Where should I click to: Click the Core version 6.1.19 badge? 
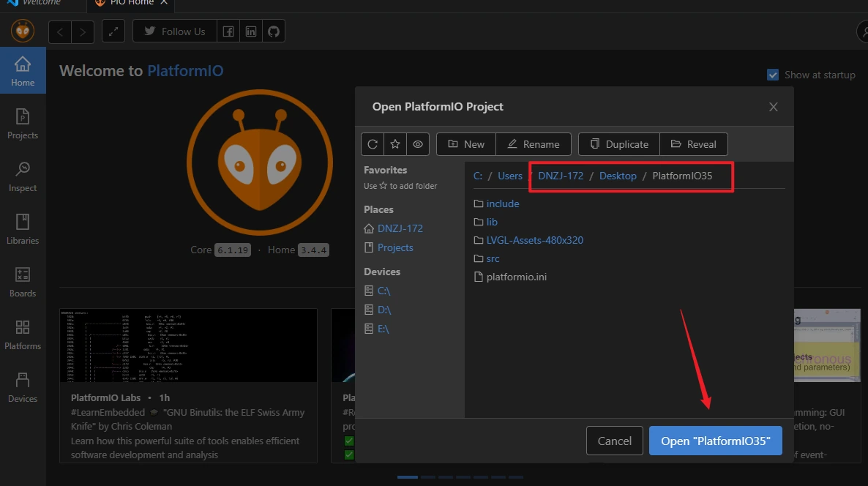233,250
